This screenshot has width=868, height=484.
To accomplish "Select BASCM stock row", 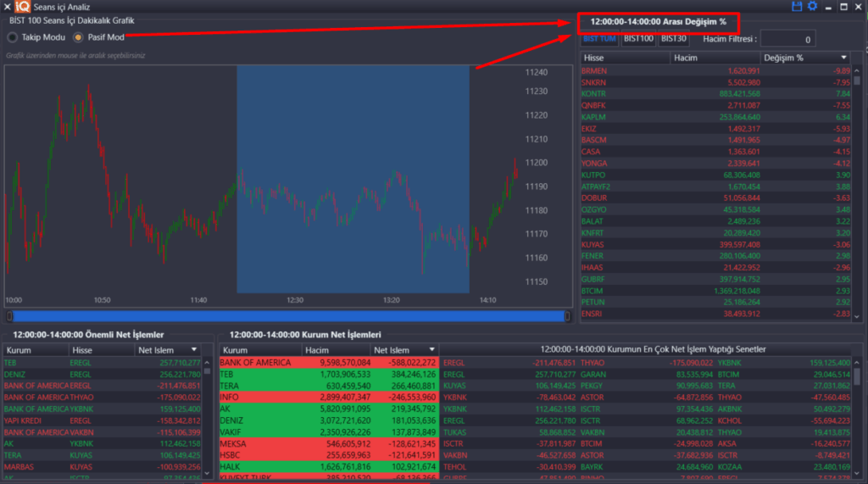I will pyautogui.click(x=715, y=140).
